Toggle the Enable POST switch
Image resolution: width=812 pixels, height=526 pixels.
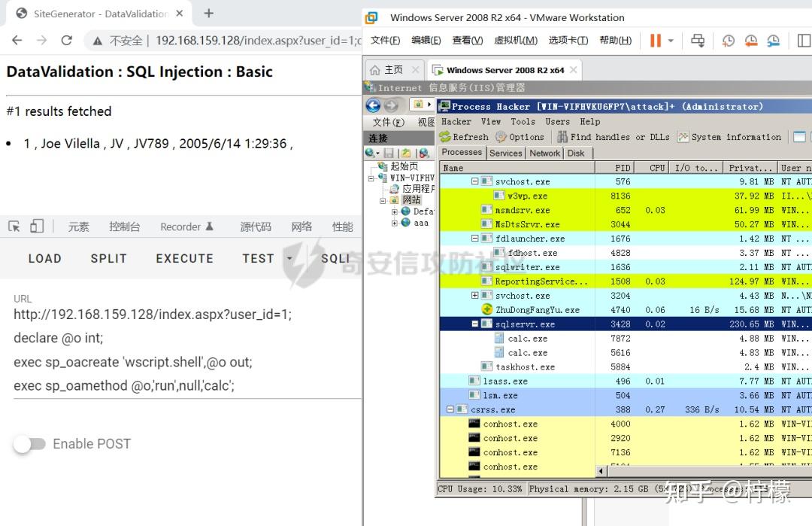click(29, 444)
